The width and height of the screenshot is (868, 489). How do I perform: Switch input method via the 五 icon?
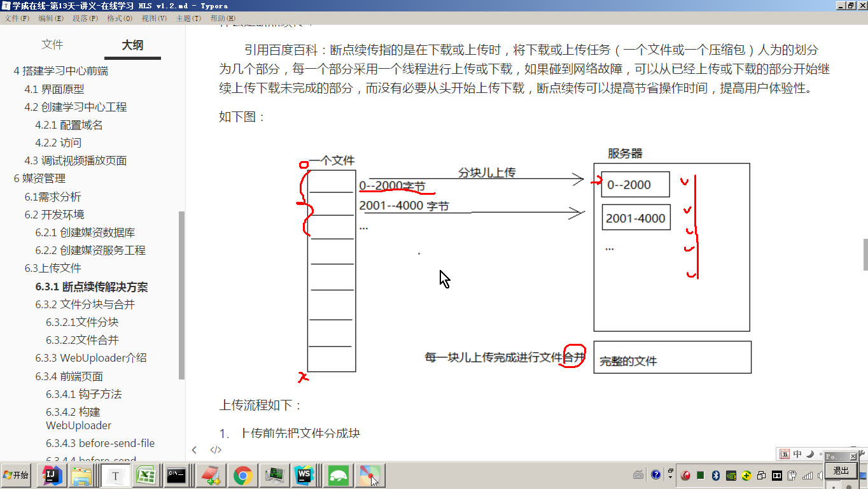coord(785,453)
